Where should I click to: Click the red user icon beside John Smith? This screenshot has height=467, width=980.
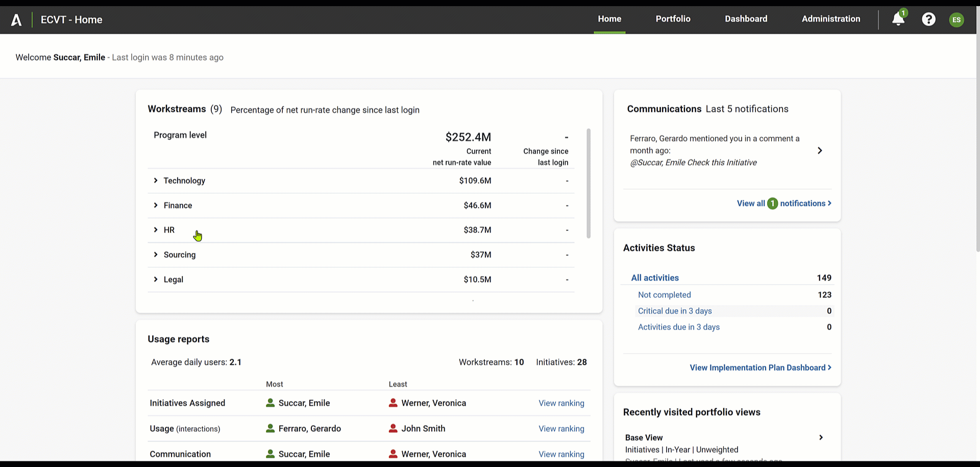(393, 428)
